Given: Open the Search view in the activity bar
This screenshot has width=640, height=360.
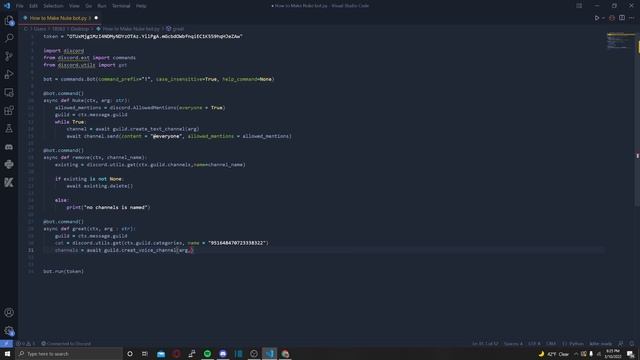Looking at the screenshot, I should click(9, 38).
